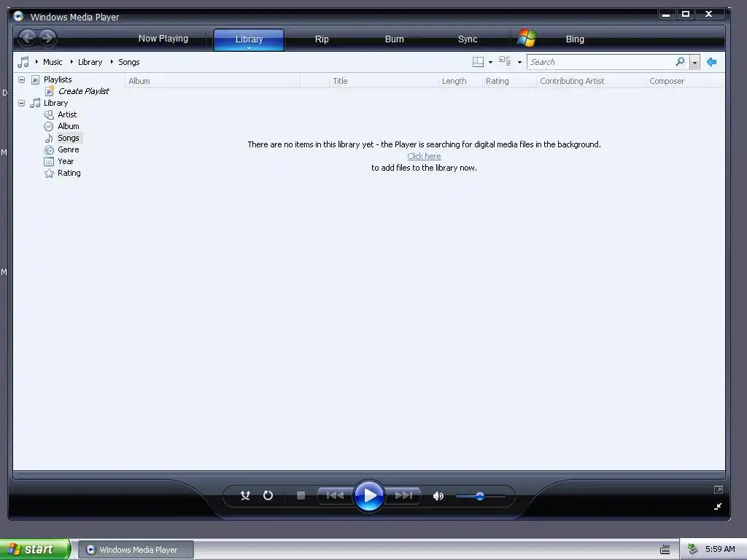Viewport: 747px width, 560px height.
Task: Click the Artist icon in the Library tree
Action: point(49,114)
